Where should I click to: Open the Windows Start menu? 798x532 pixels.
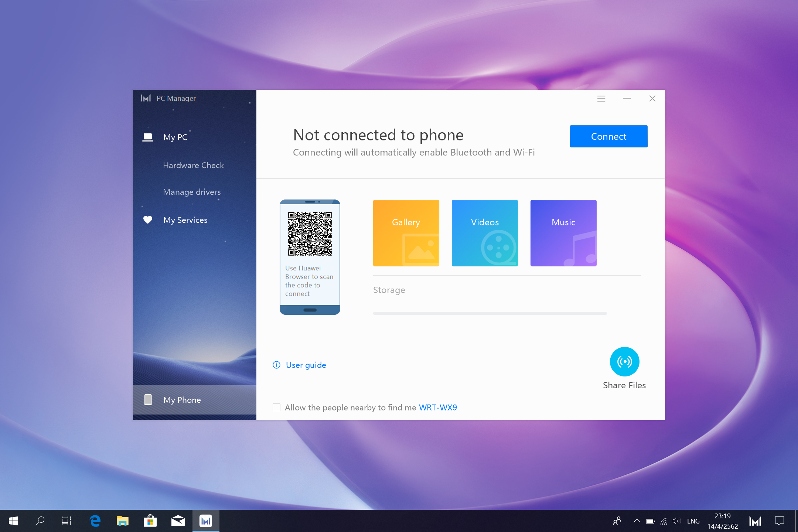13,521
